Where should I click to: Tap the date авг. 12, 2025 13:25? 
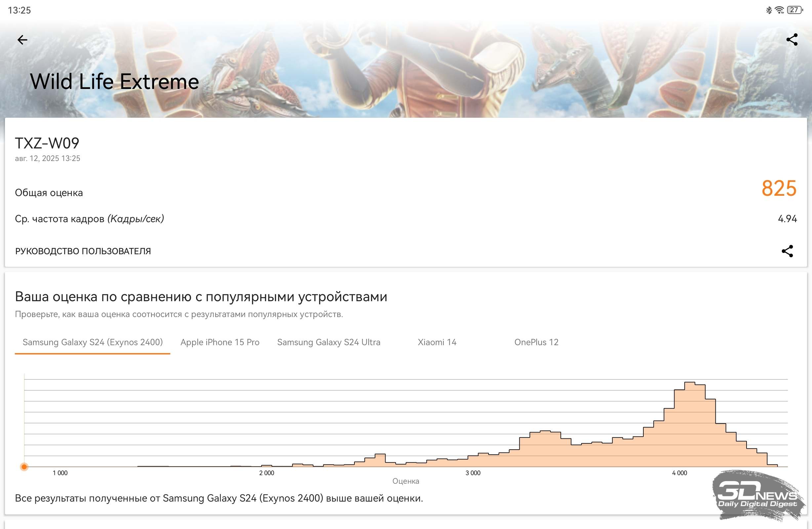(47, 159)
